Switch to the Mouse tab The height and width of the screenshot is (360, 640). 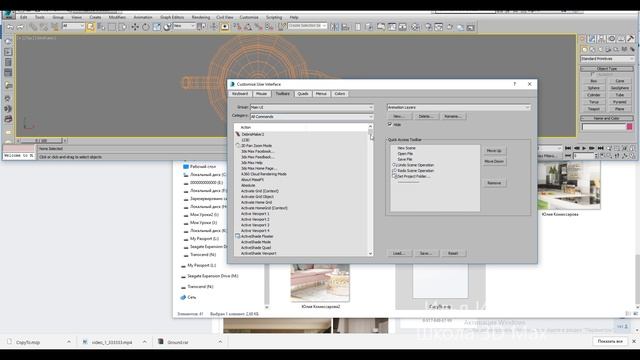click(261, 94)
